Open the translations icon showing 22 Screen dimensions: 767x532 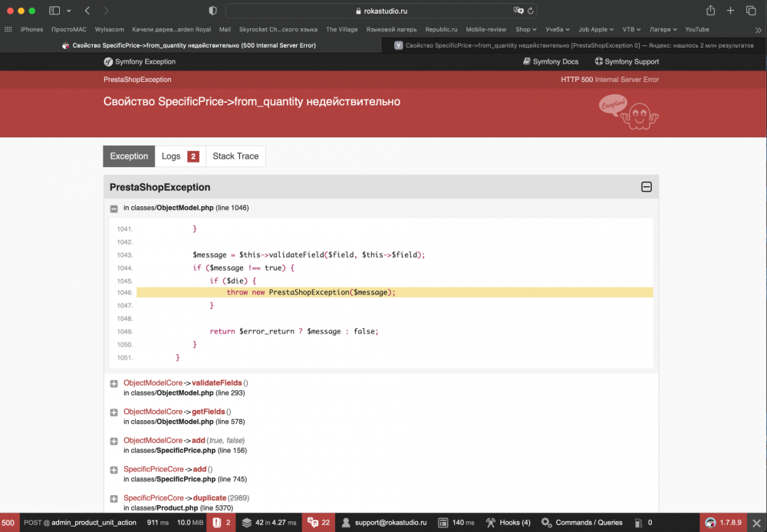tap(318, 522)
